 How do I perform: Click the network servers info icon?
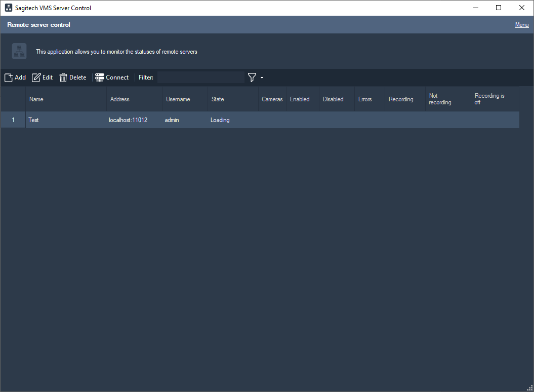(x=19, y=51)
